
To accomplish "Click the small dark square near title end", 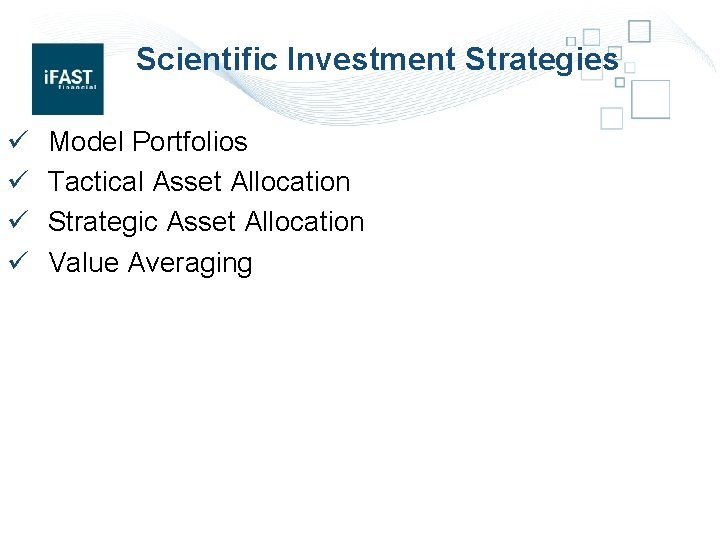I will [619, 82].
